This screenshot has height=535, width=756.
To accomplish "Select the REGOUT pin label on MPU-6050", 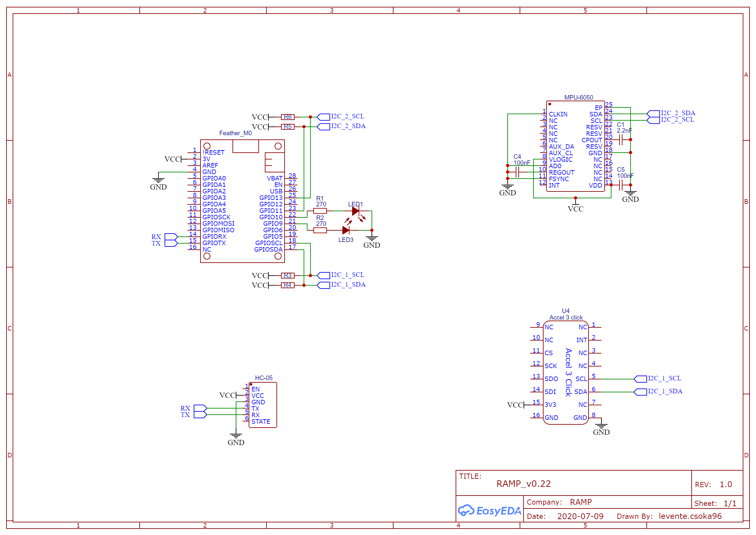I will 561,173.
